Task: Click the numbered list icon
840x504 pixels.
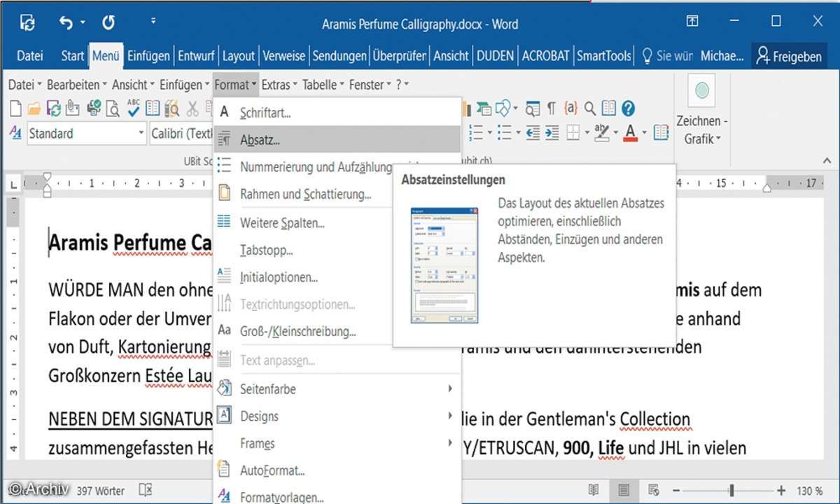Action: [477, 132]
